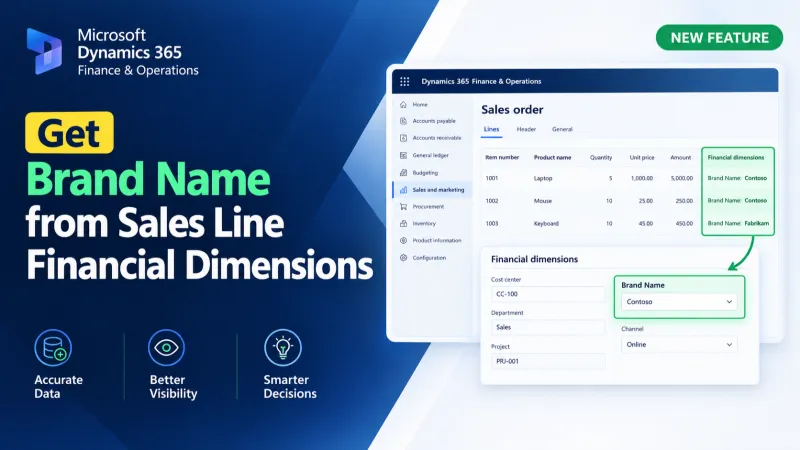Click the Quantity column header

coord(601,158)
